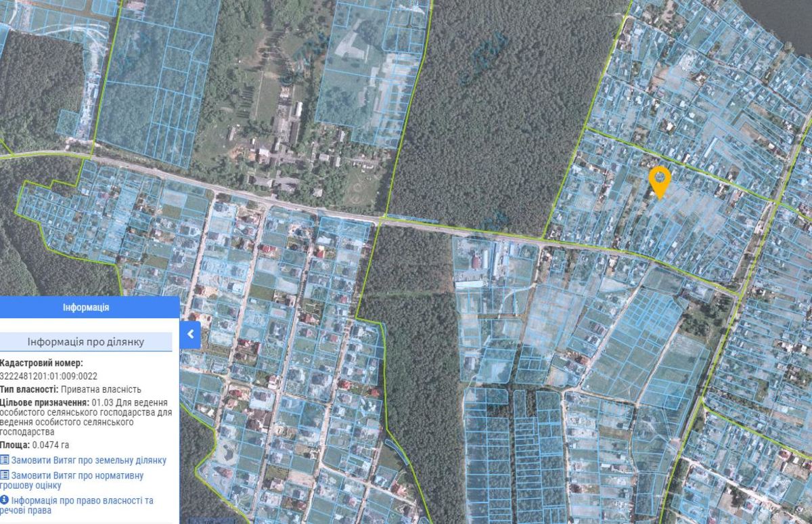Click the 'Приватна власність' ownership type value
This screenshot has width=812, height=524.
[x=101, y=389]
